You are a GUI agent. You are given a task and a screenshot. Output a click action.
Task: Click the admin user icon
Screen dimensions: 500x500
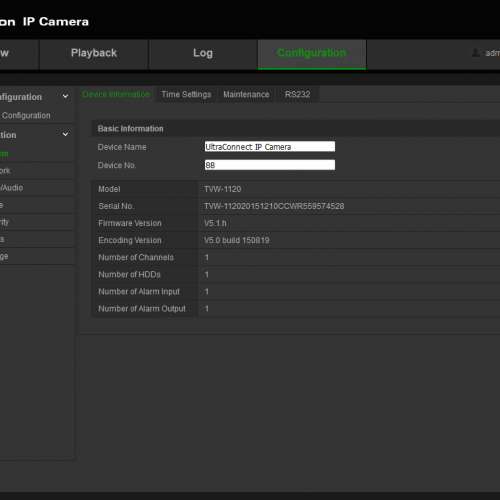click(x=476, y=53)
